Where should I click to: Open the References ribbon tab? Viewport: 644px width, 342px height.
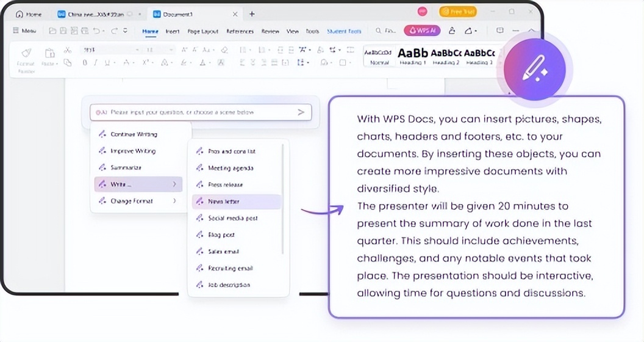tap(240, 31)
